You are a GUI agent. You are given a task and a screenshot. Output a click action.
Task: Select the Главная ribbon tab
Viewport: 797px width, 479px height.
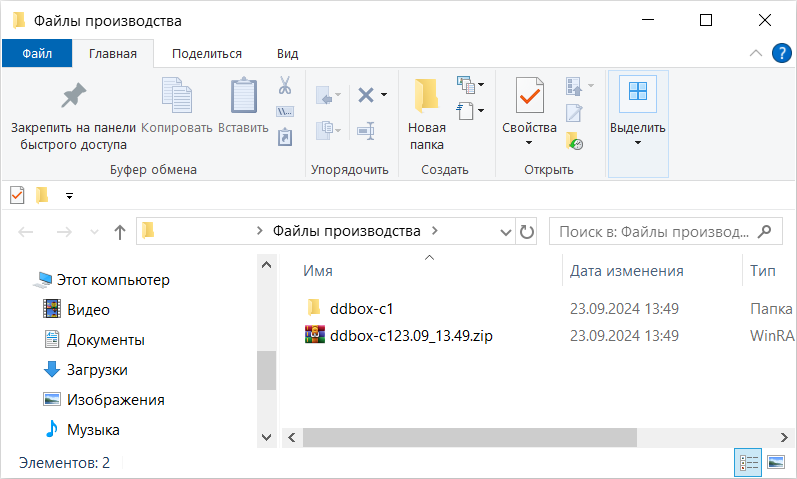tap(113, 54)
